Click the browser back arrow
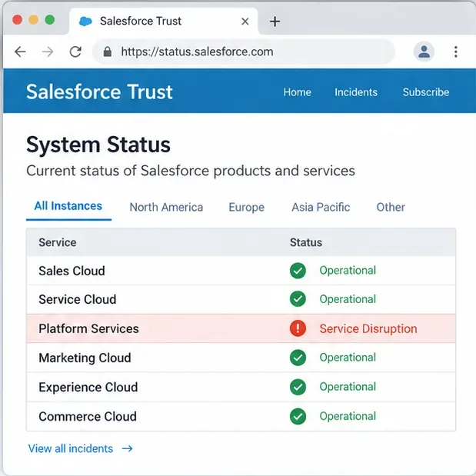 tap(20, 52)
